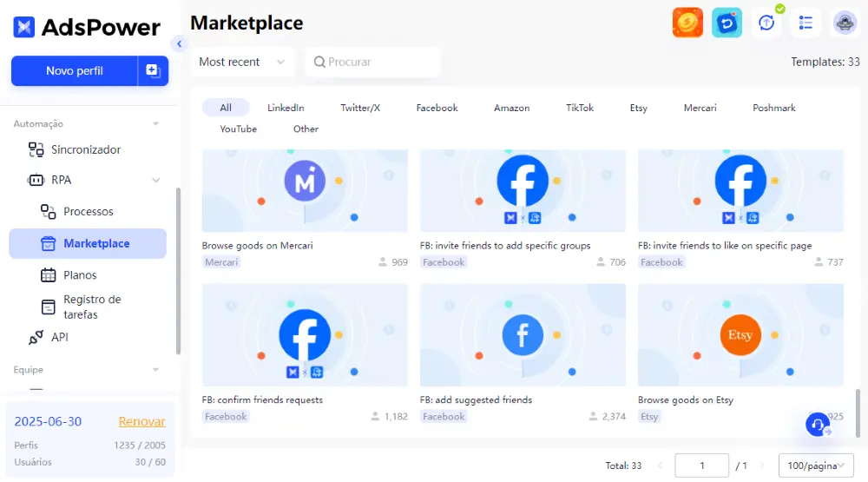Select the Other category tab

[x=306, y=129]
